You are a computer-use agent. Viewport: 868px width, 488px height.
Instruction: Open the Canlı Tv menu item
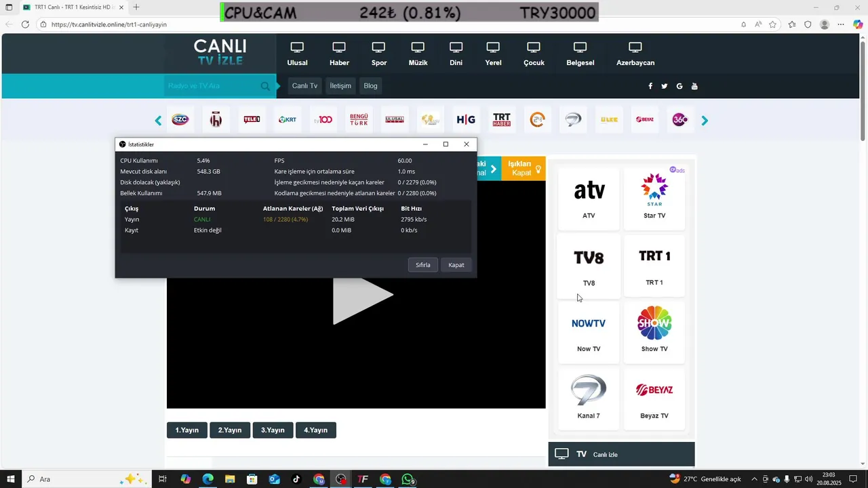pos(304,86)
